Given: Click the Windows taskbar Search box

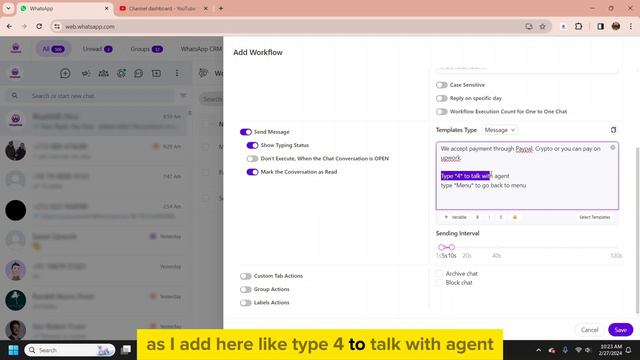Looking at the screenshot, I should 69,350.
